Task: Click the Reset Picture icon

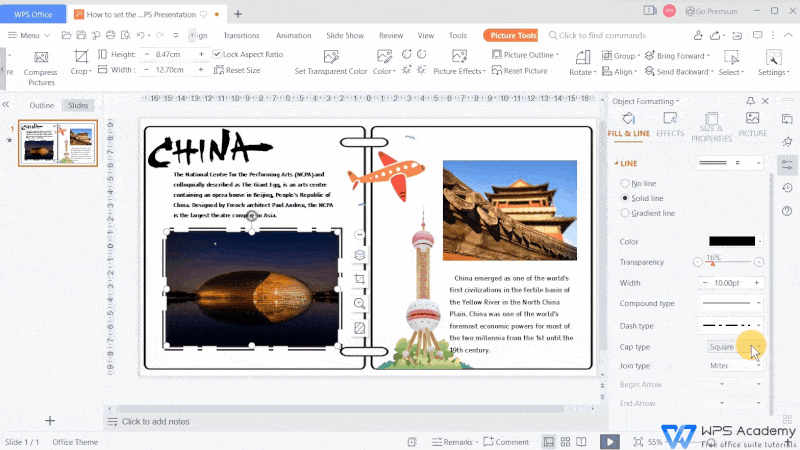Action: click(x=496, y=70)
